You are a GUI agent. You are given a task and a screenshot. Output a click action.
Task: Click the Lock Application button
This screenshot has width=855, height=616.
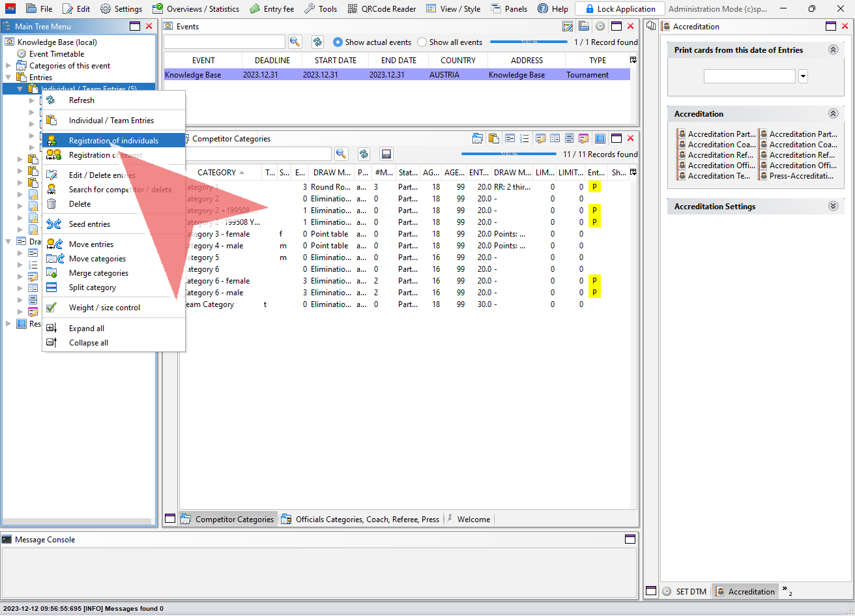click(619, 8)
